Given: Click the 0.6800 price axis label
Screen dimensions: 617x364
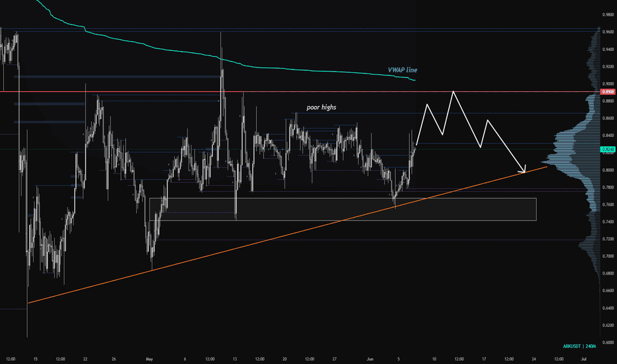Looking at the screenshot, I should (x=608, y=273).
